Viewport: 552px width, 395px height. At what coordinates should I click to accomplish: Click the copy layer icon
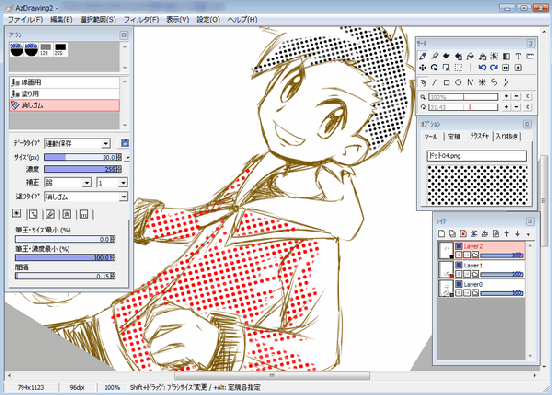click(452, 234)
